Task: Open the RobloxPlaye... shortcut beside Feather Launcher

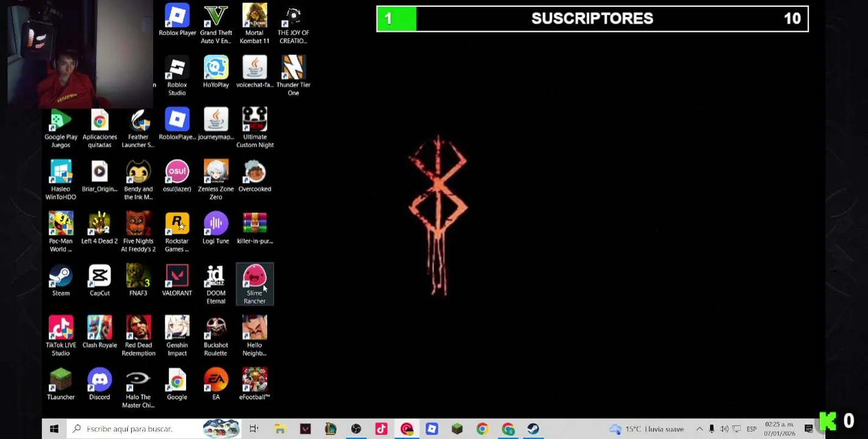Action: pyautogui.click(x=177, y=124)
